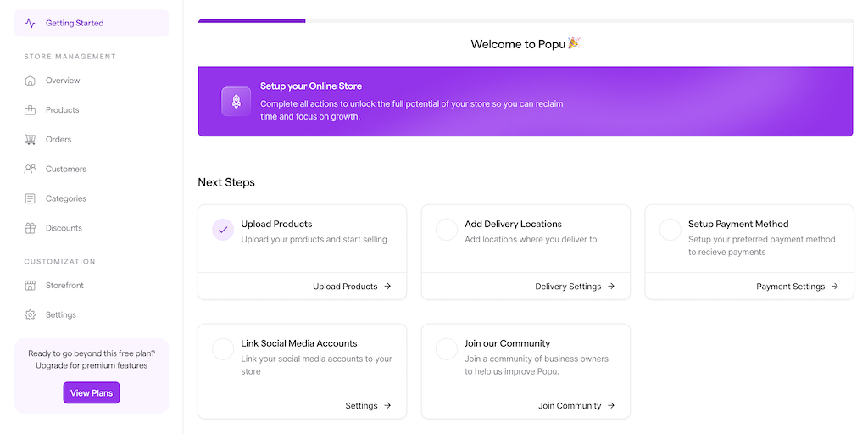The image size is (868, 434).
Task: Check the Setup Payment Method step circle
Action: (670, 230)
